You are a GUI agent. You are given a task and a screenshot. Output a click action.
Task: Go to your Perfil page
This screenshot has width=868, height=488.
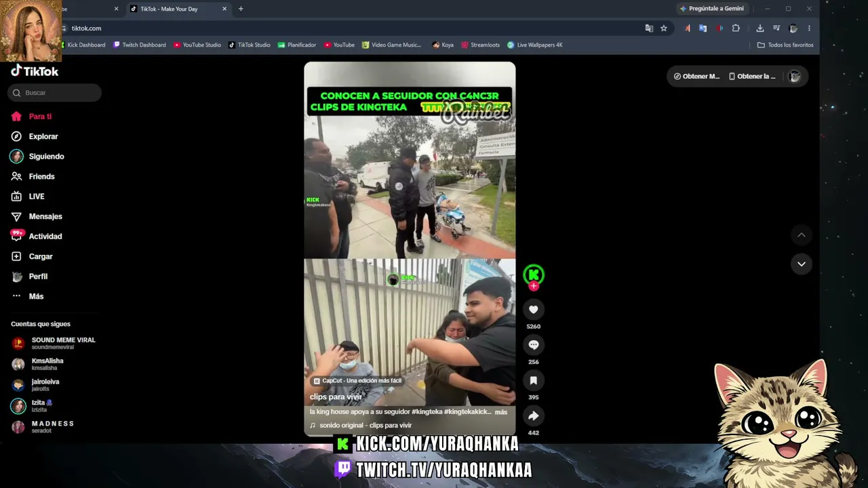[x=30, y=277]
